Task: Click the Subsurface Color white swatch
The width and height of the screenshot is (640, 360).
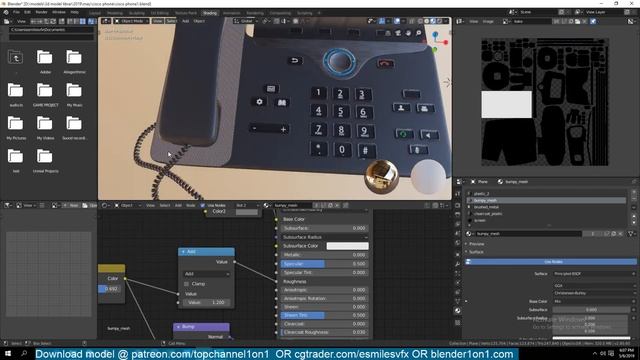Action: coord(347,246)
